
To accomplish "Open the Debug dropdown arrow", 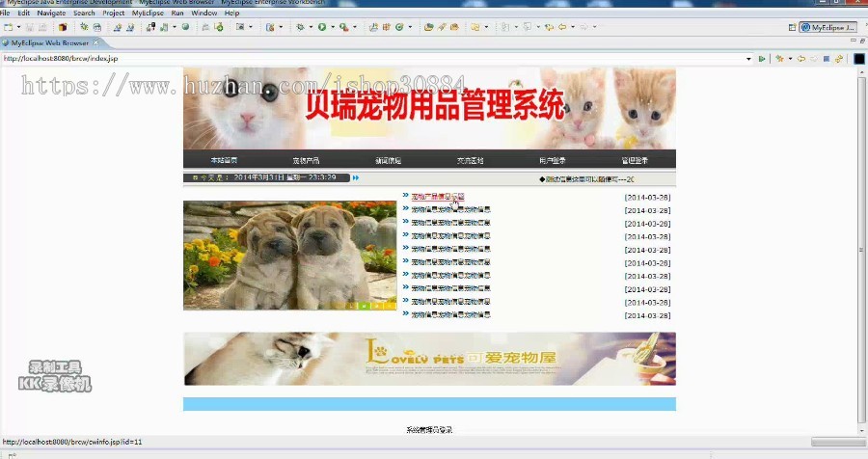I will click(310, 27).
